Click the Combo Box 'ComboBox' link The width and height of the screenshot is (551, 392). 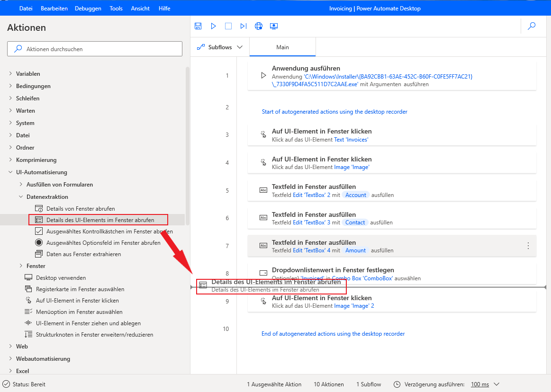(362, 278)
